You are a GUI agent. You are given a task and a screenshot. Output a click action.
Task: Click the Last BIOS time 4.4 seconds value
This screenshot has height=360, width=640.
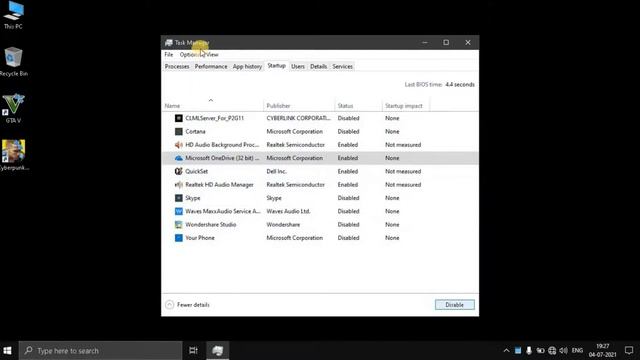click(460, 84)
